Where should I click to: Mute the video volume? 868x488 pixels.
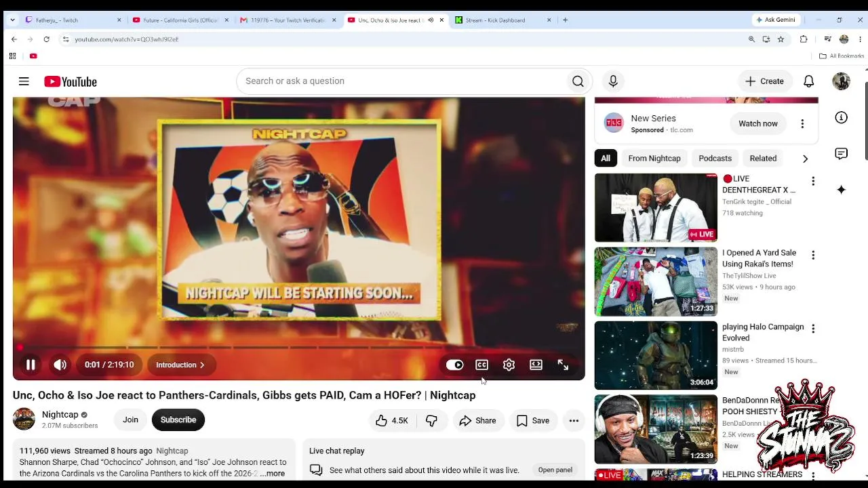pyautogui.click(x=60, y=365)
